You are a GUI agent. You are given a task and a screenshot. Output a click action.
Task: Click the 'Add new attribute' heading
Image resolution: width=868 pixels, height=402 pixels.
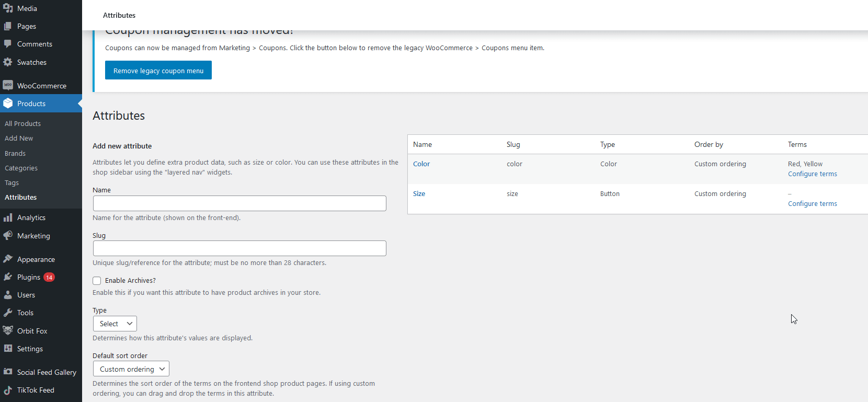(122, 146)
